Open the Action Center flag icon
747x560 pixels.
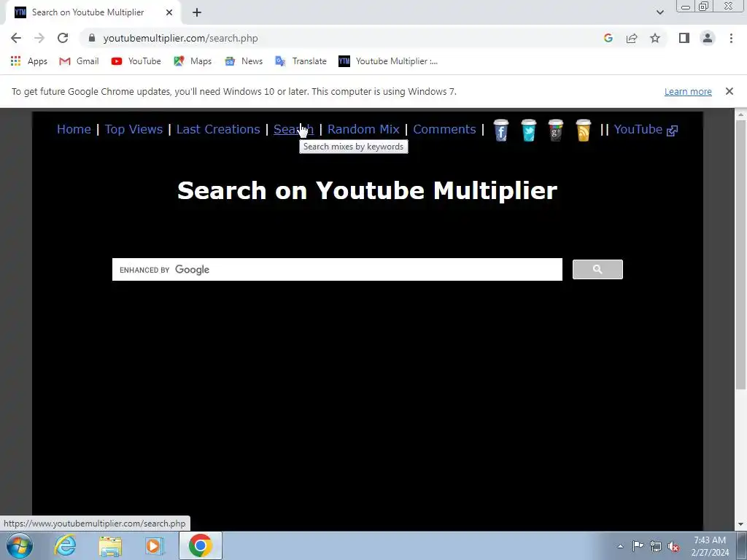click(x=638, y=546)
